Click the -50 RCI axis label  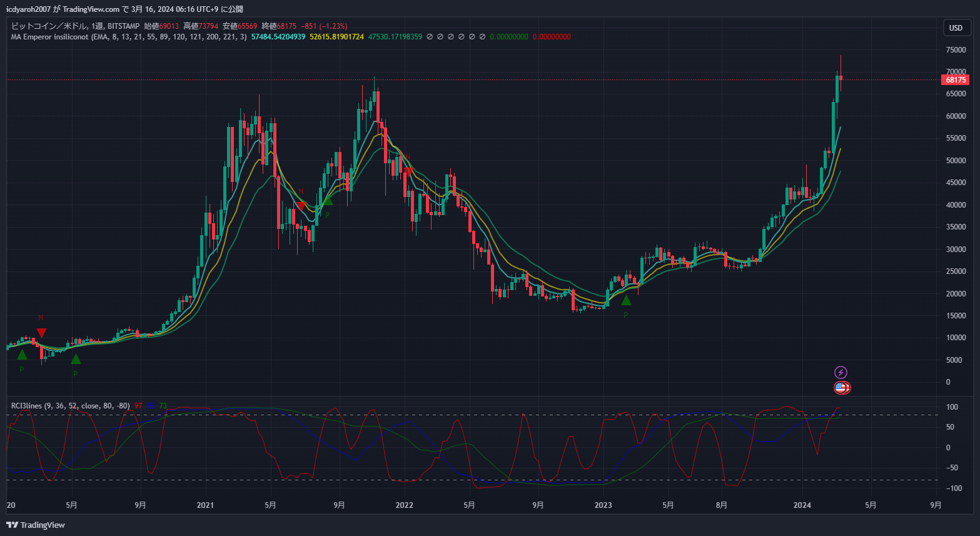tap(952, 468)
